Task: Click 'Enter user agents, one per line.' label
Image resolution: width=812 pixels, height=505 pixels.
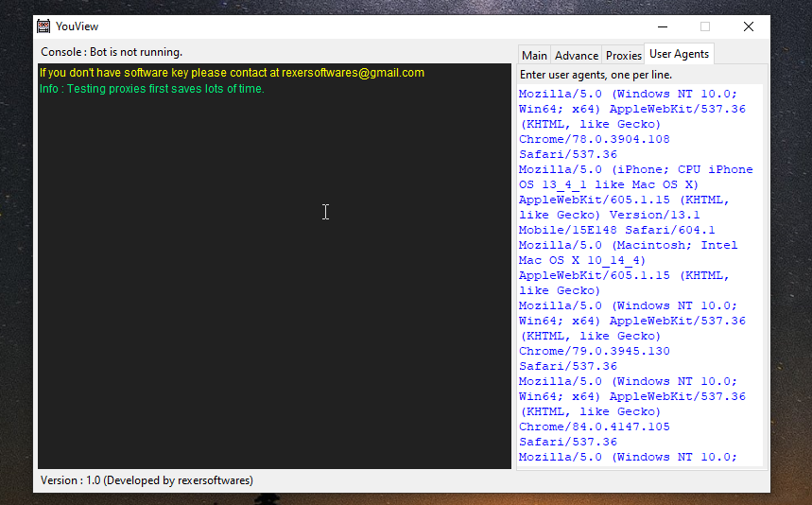Action: click(596, 75)
